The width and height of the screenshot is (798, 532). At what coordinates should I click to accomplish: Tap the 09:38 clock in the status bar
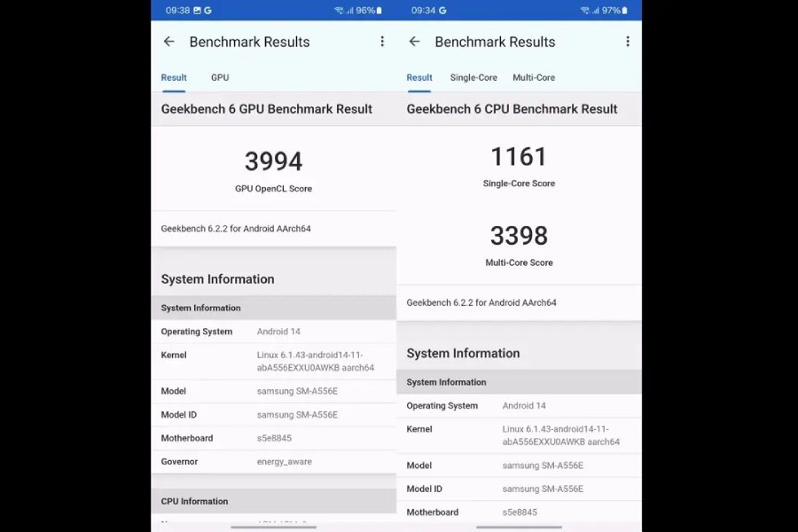tap(177, 11)
